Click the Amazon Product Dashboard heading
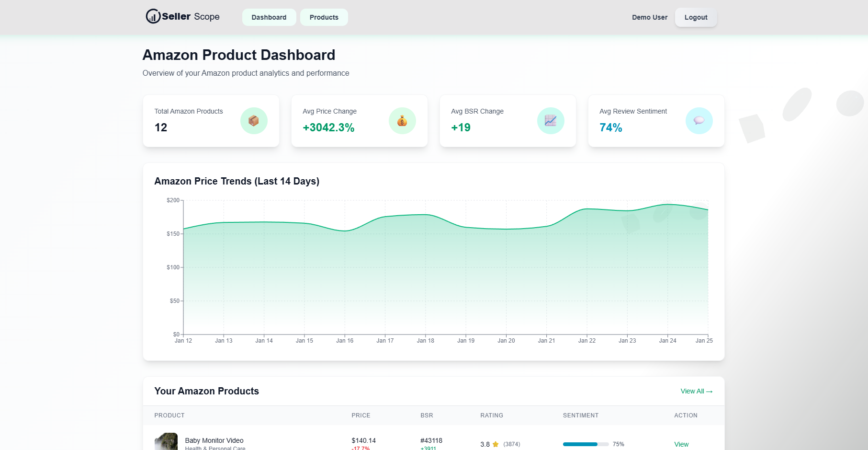The width and height of the screenshot is (868, 450). coord(239,55)
